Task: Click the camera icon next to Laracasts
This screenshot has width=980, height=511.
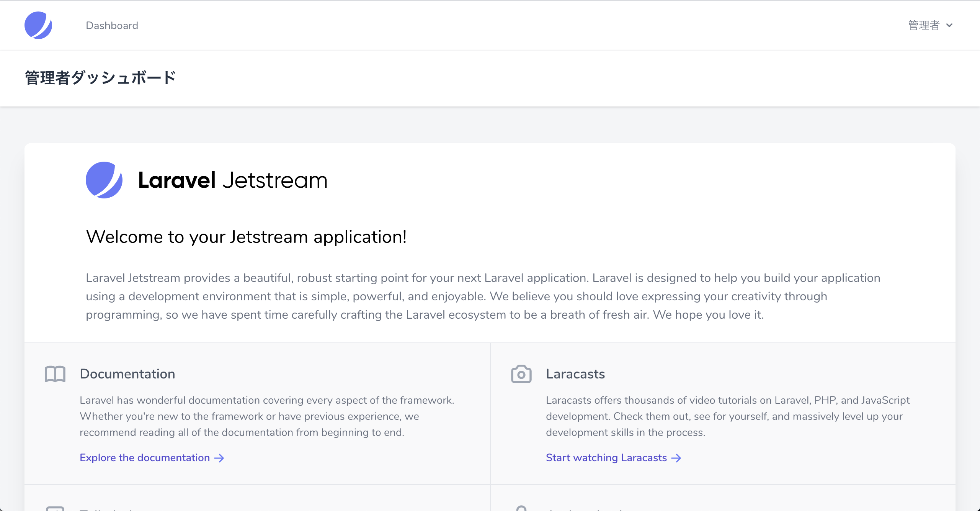Action: click(x=521, y=374)
